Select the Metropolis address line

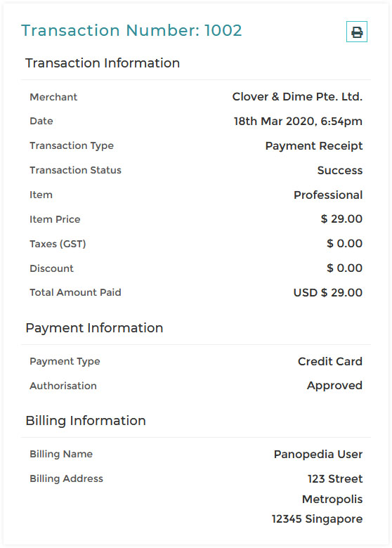332,499
